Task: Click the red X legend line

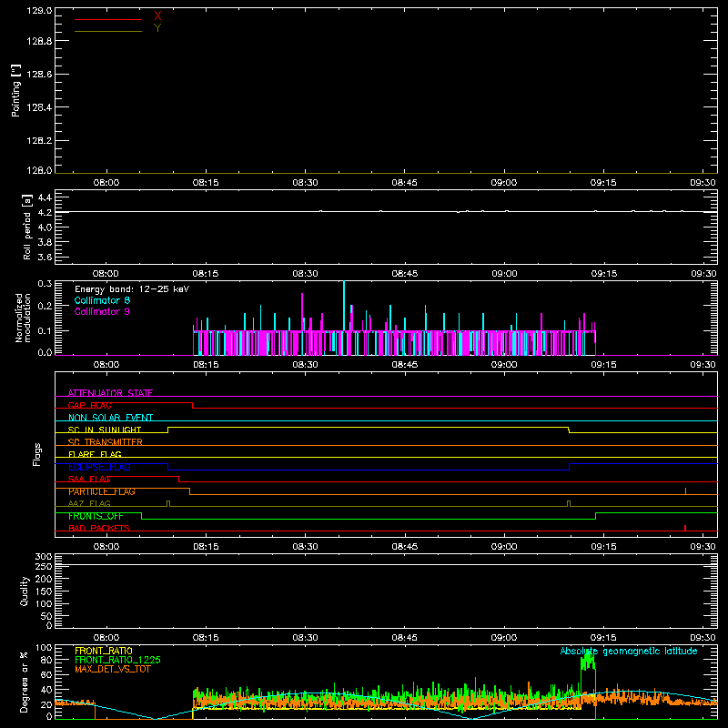Action: [108, 19]
